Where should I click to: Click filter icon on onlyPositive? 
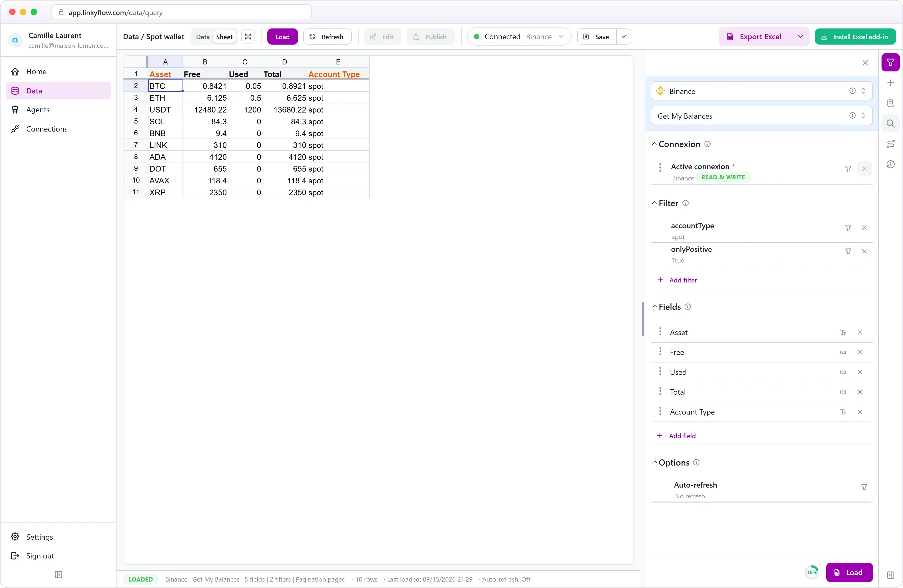coord(848,252)
